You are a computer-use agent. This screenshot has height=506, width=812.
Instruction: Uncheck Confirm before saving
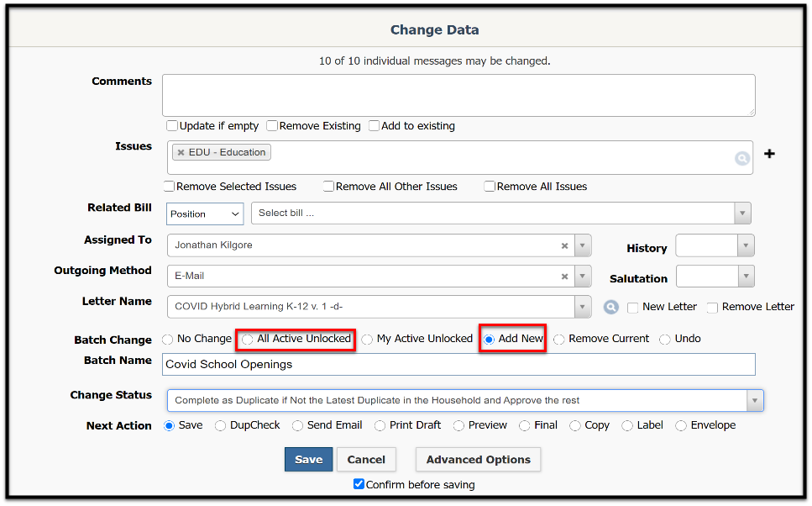pos(359,483)
